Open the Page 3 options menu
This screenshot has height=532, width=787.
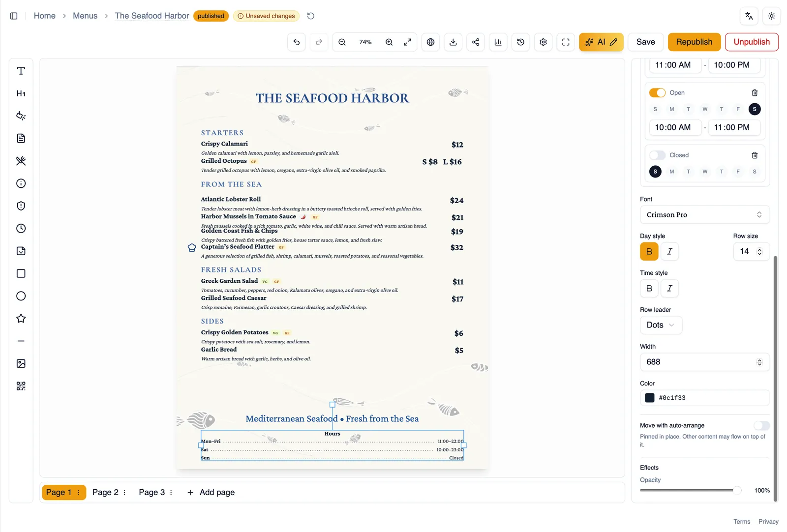coord(171,492)
